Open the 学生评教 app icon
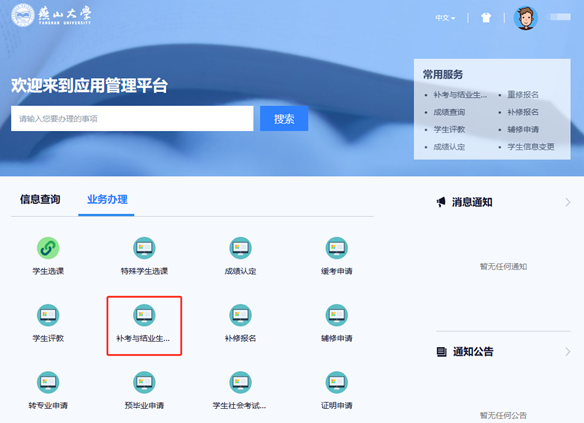The height and width of the screenshot is (423, 584). [x=48, y=315]
